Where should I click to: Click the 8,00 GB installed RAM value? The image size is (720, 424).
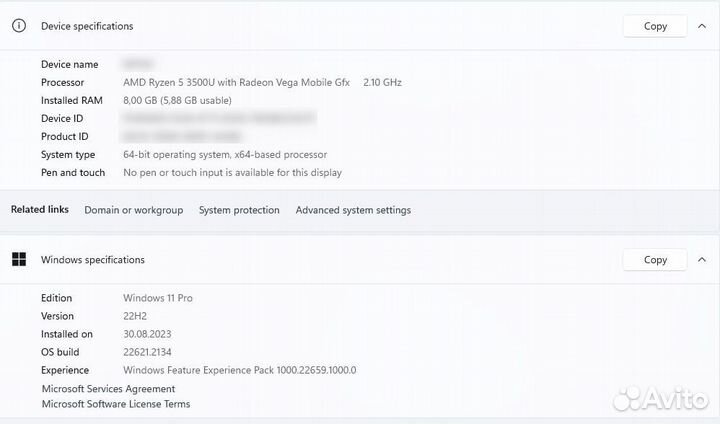tap(177, 100)
